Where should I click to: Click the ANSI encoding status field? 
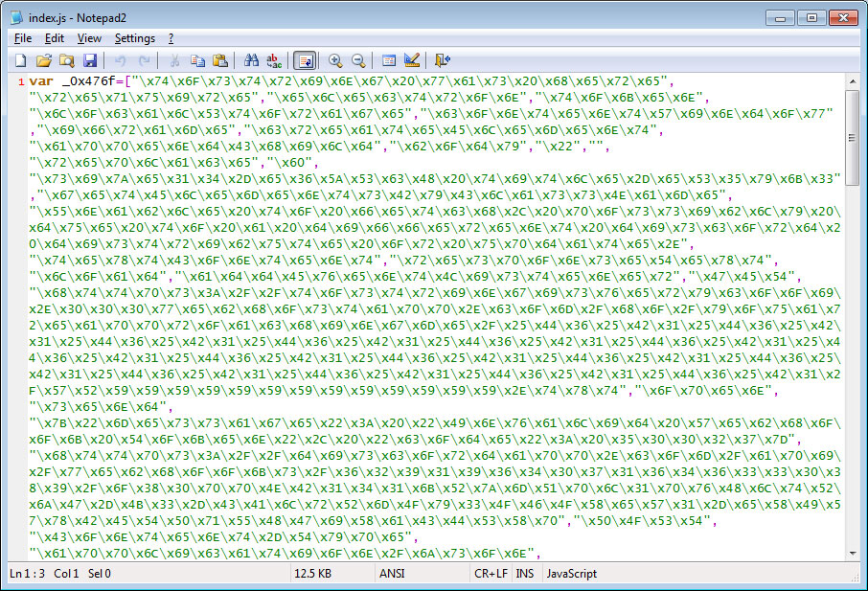(392, 574)
